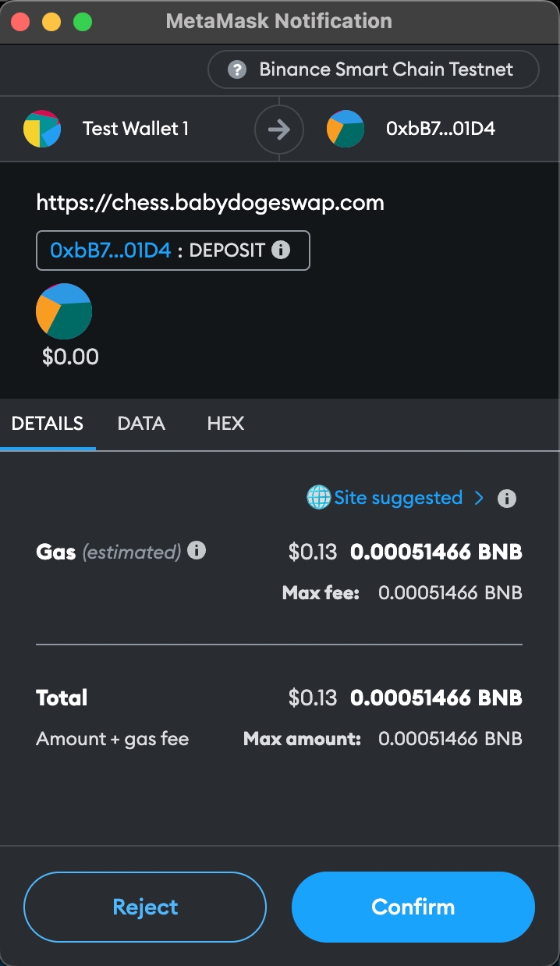Viewport: 560px width, 966px height.
Task: Click the Test Wallet 1 account avatar
Action: (x=42, y=129)
